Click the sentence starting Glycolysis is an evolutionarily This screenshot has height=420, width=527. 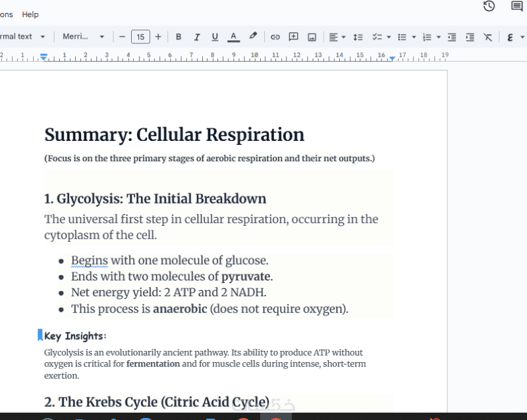[137, 352]
